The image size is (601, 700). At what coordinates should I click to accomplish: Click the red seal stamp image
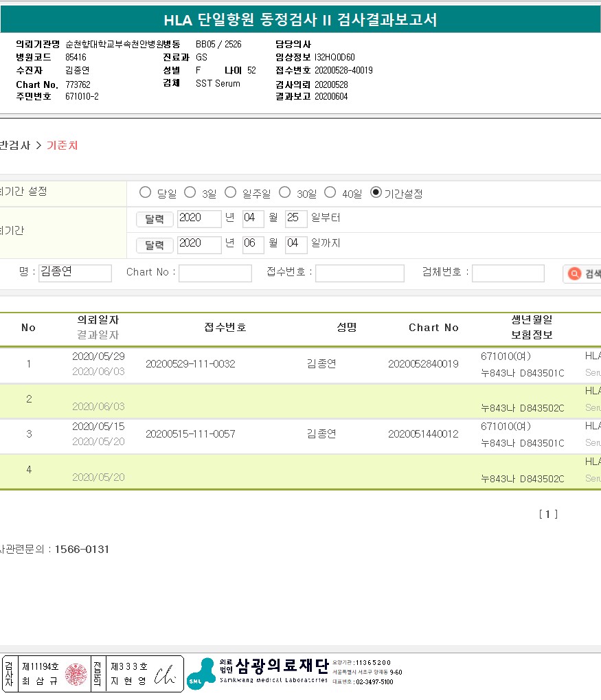[77, 674]
